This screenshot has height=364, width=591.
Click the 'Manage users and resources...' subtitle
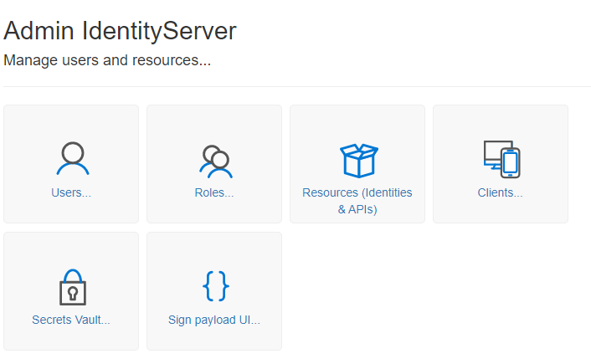coord(107,60)
